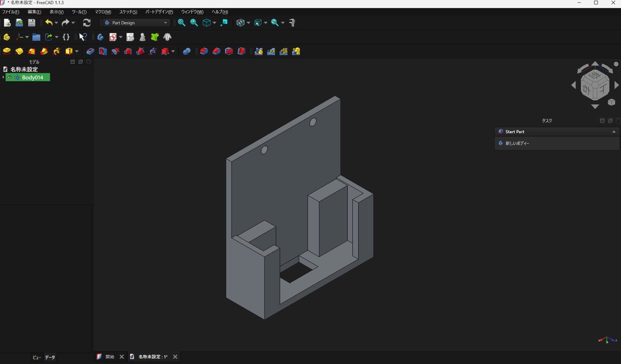Expand the Body014 tree node
This screenshot has height=364, width=621.
(x=3, y=78)
